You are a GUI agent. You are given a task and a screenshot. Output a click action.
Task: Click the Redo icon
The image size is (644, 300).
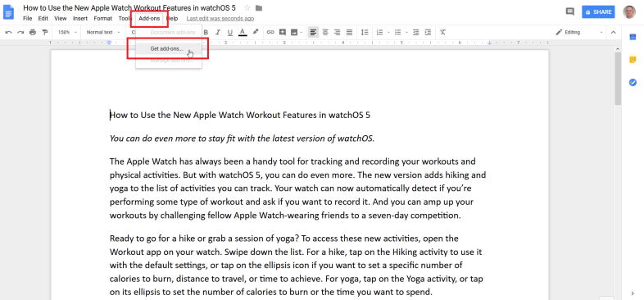[x=20, y=32]
